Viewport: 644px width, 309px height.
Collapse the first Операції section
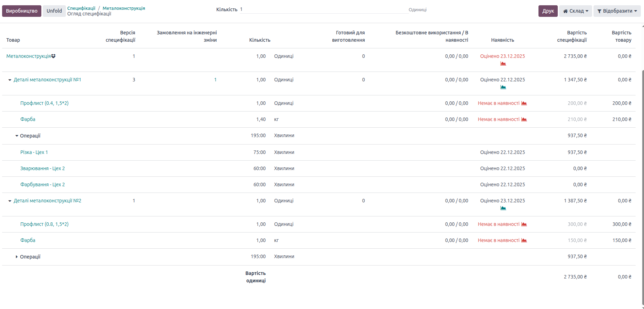coord(17,136)
